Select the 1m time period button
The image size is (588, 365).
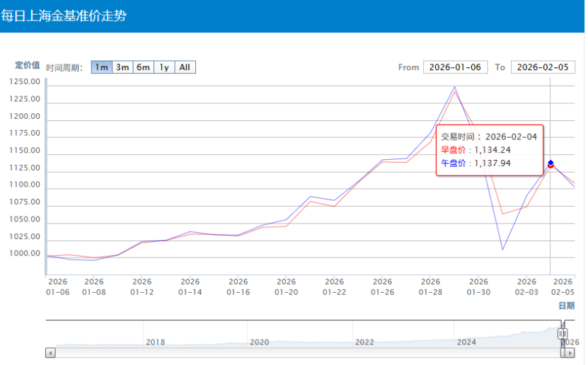[101, 67]
